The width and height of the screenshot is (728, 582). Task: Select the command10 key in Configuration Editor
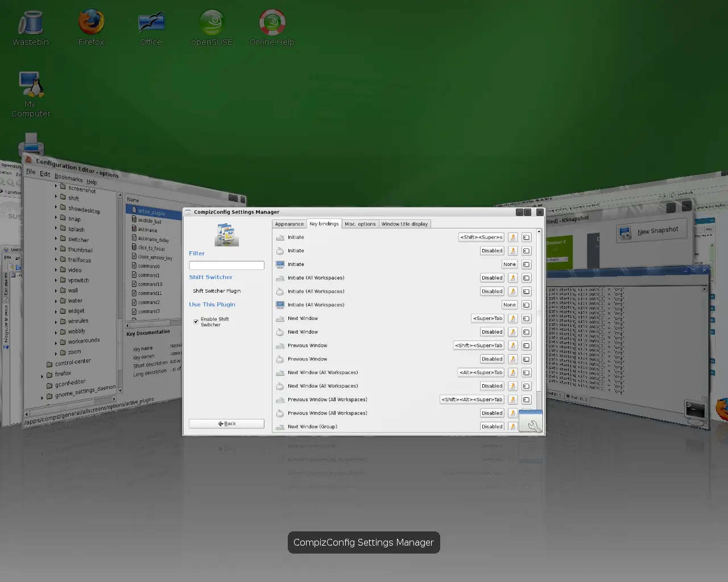[150, 284]
